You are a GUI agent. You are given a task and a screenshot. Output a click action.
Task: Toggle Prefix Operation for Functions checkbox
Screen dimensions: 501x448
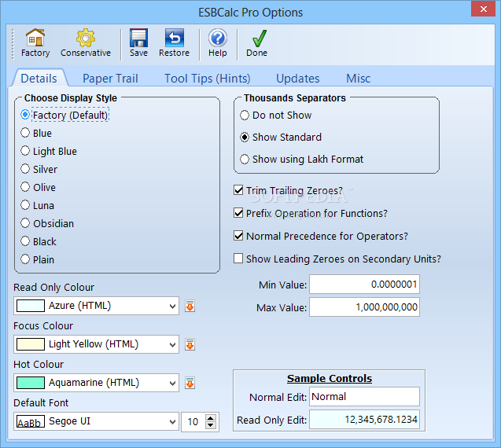[x=238, y=213]
